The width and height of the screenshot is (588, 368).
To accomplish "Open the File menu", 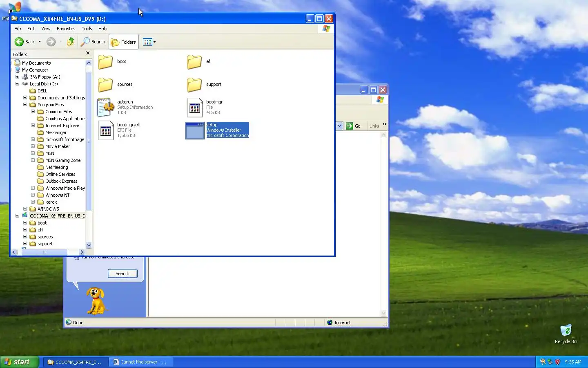I will [18, 29].
